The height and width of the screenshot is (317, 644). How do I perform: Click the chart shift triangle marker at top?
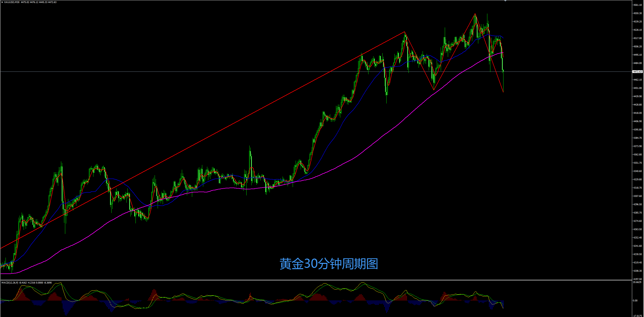click(x=505, y=1)
